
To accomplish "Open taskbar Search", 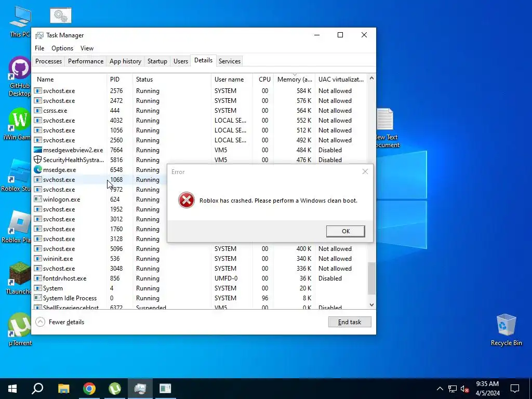I will click(37, 389).
